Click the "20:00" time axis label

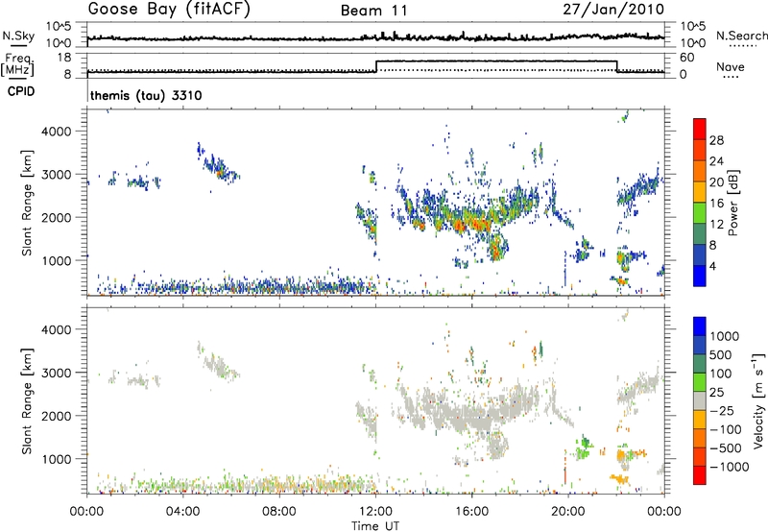click(567, 512)
